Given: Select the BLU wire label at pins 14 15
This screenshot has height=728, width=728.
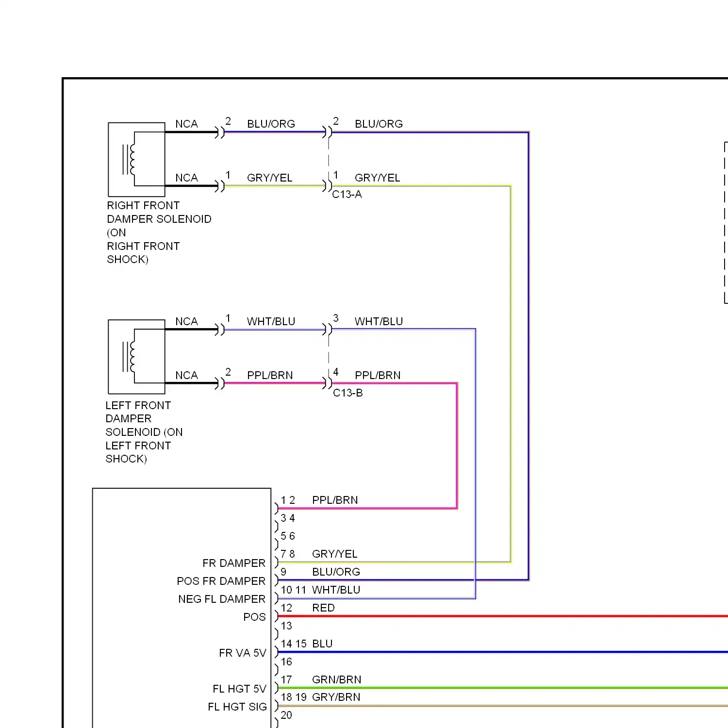Looking at the screenshot, I should (x=322, y=644).
